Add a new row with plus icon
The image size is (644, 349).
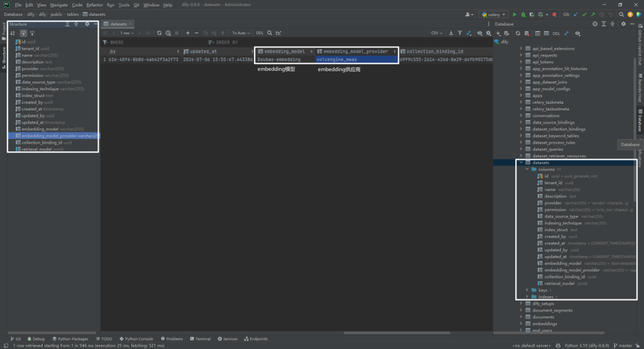point(188,33)
